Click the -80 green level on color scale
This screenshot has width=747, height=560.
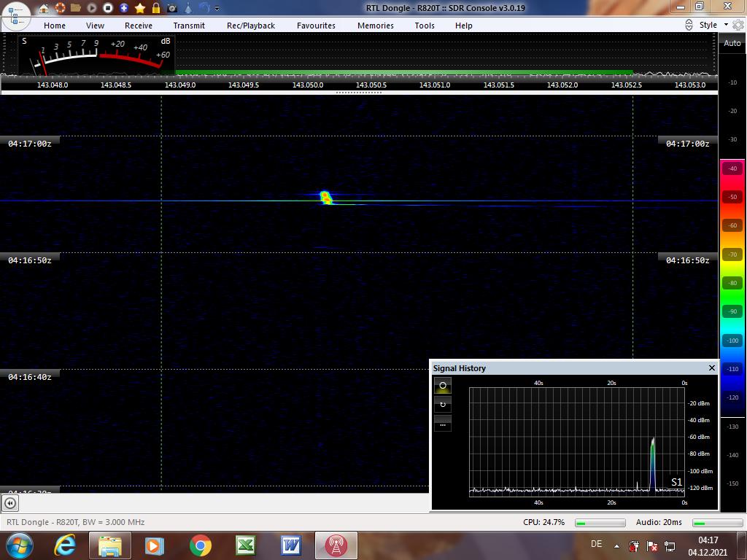732,283
